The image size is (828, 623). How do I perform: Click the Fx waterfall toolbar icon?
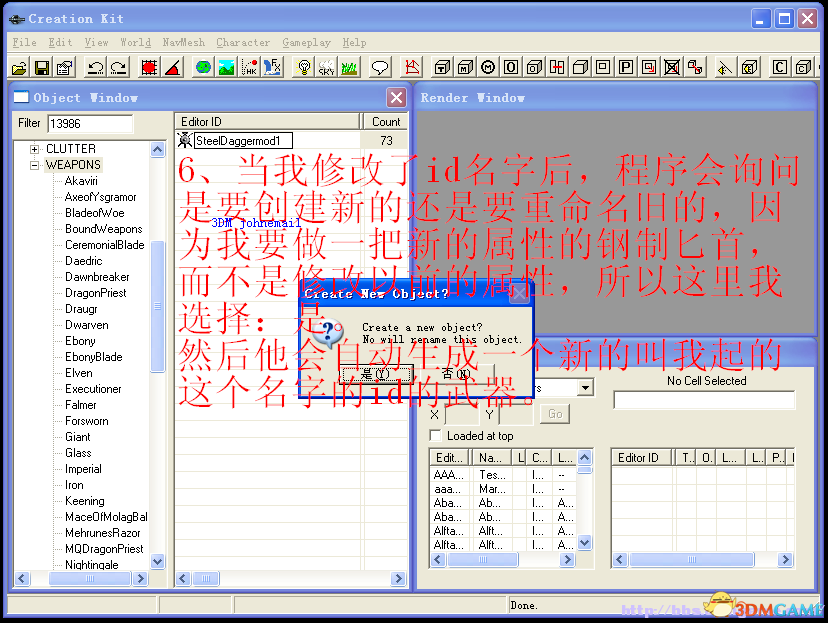point(272,68)
